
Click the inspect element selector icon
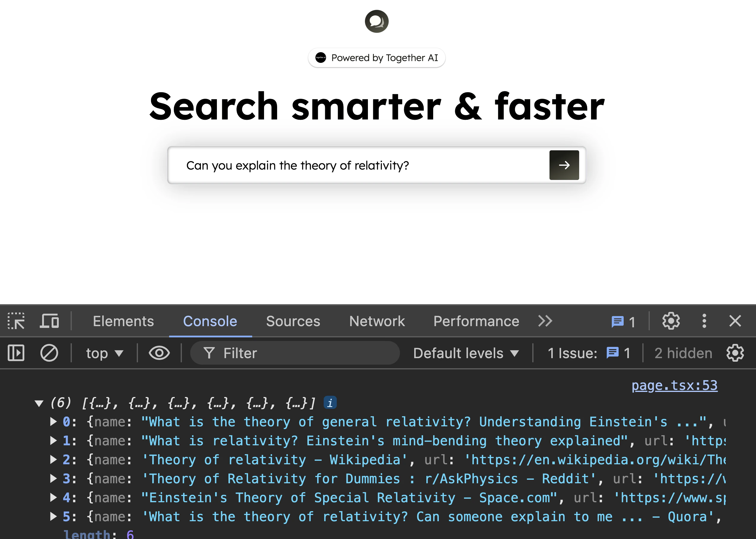(x=16, y=321)
